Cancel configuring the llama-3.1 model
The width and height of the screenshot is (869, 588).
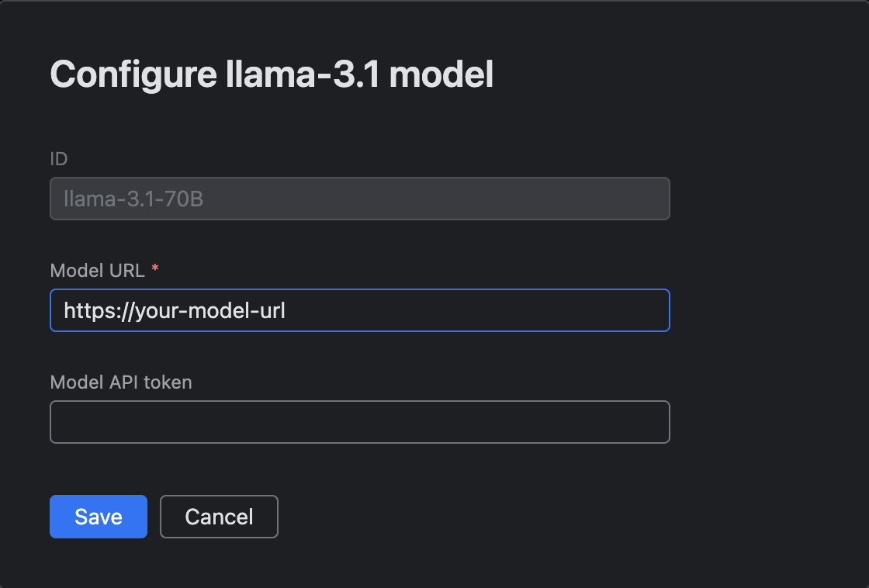(x=219, y=517)
